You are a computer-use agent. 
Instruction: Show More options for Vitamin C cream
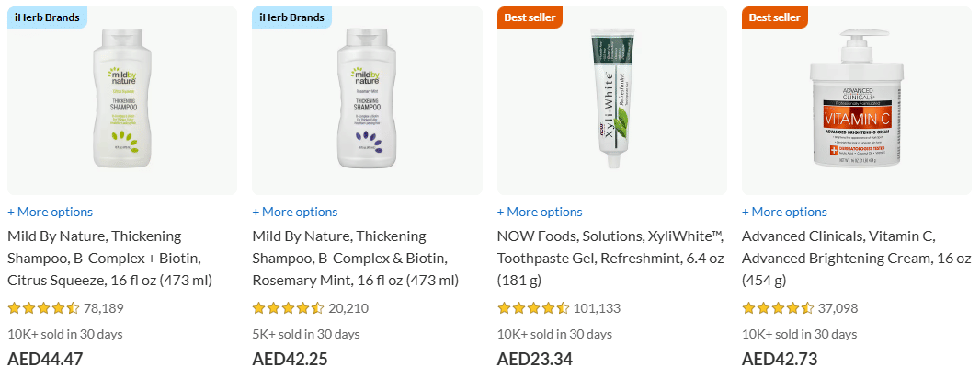pos(784,212)
